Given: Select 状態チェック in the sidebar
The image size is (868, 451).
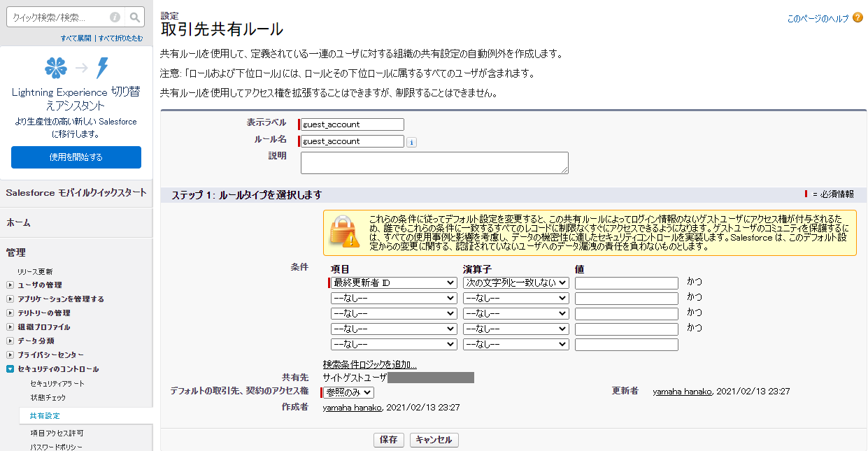Looking at the screenshot, I should click(x=48, y=398).
